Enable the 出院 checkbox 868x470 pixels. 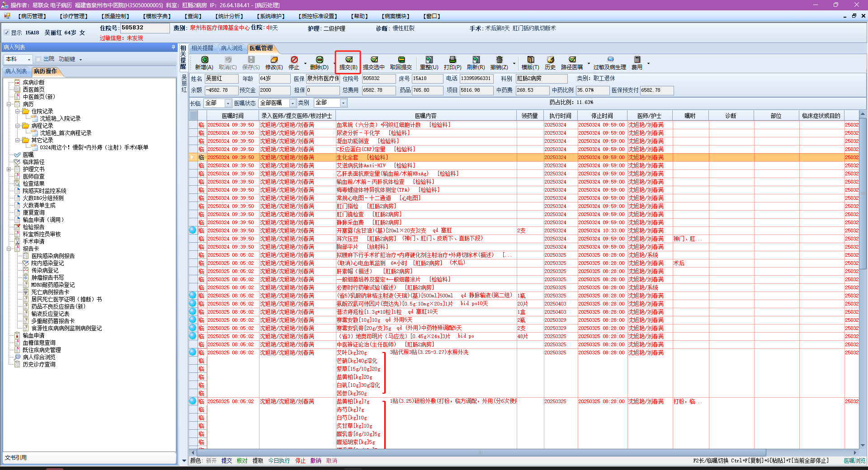38,59
